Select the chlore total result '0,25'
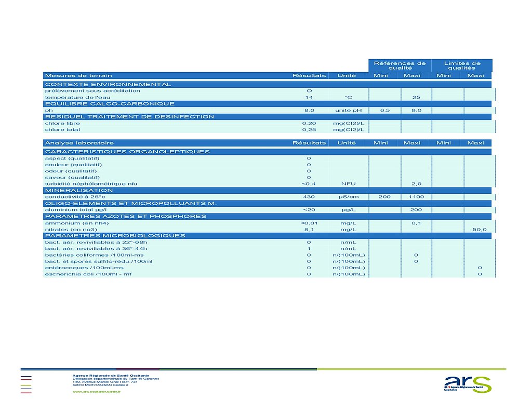 pyautogui.click(x=309, y=129)
